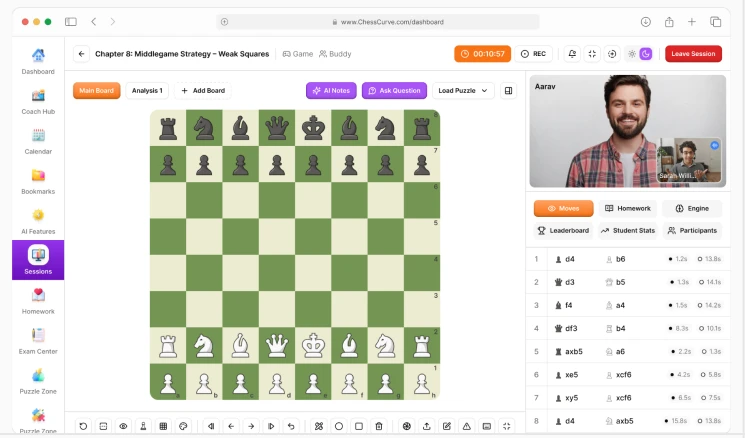Viewport: 745px width, 438px height.
Task: Click the 00:10:57 session timer
Action: [x=483, y=54]
